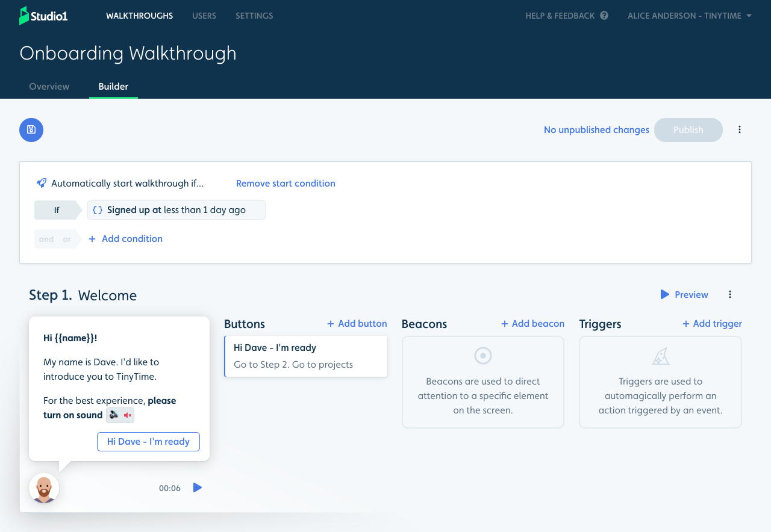The width and height of the screenshot is (771, 532).
Task: Click the plus icon of Add trigger
Action: click(x=686, y=324)
